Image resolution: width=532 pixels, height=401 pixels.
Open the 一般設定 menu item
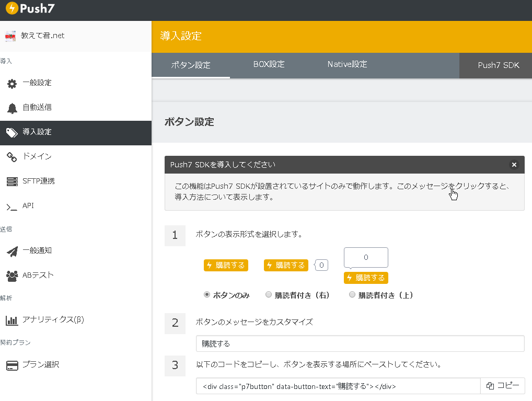coord(76,83)
